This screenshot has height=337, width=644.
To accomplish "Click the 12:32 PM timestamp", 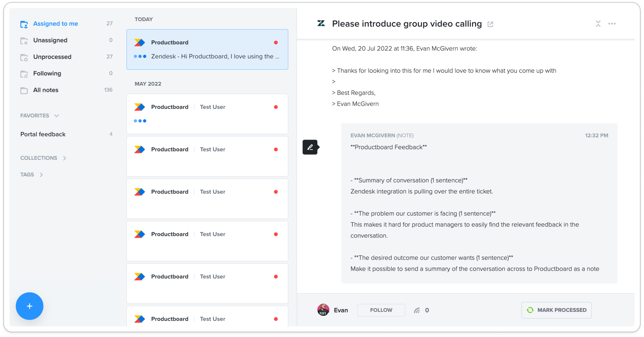I will (597, 135).
